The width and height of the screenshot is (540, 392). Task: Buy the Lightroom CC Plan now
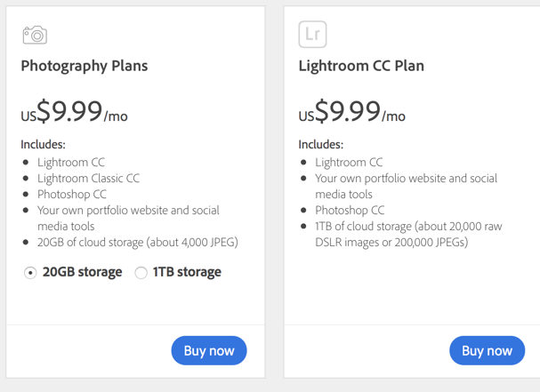click(487, 350)
